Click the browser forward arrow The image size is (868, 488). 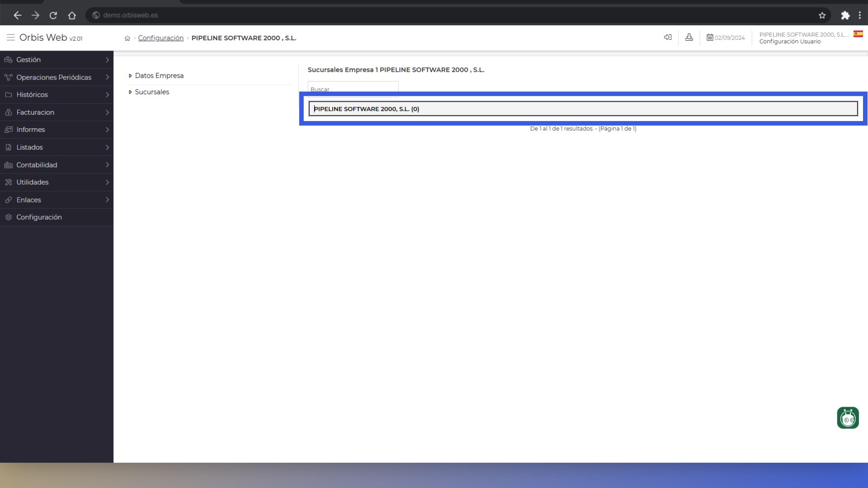[35, 15]
